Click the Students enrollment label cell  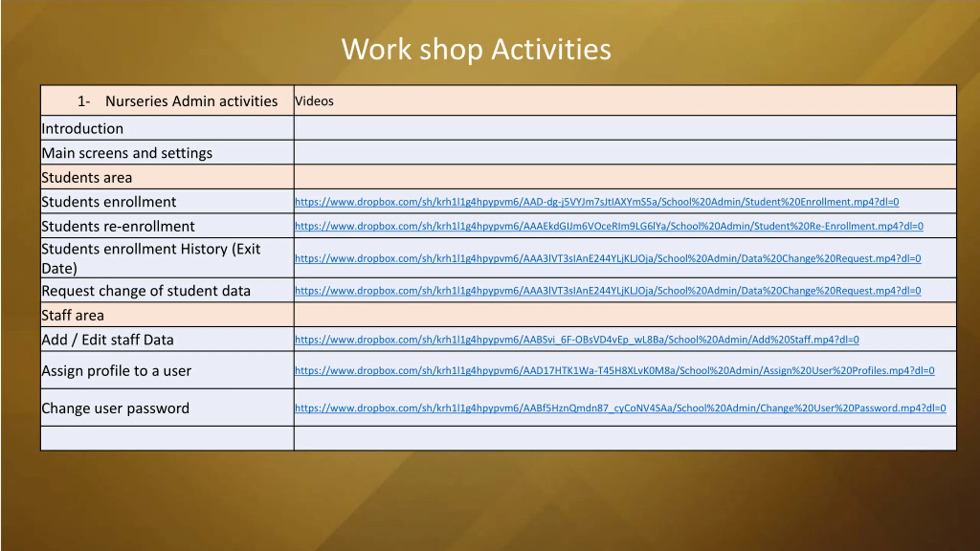coord(109,202)
